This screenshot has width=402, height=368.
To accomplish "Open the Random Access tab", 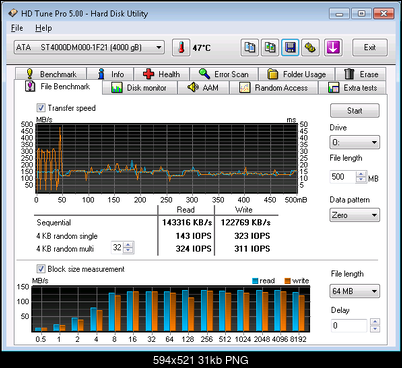I will coord(274,88).
